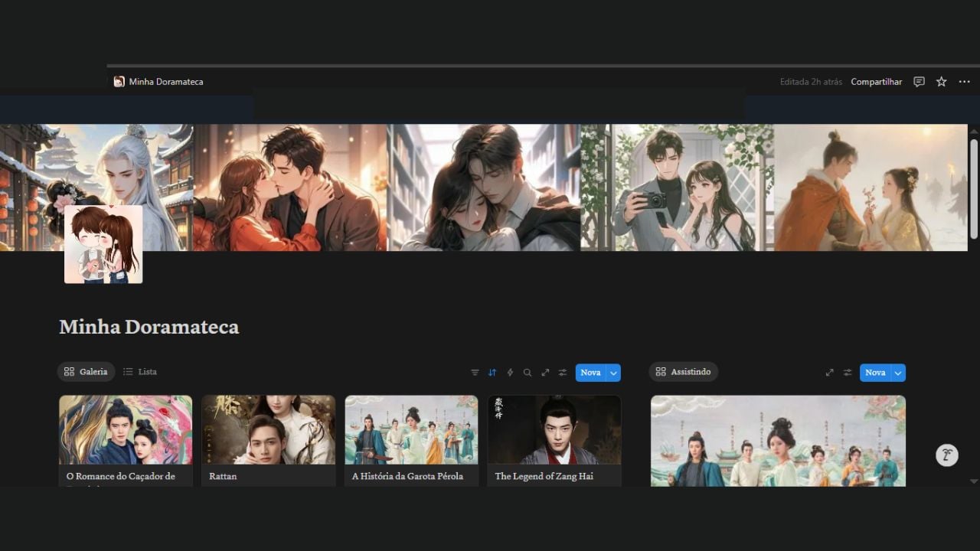980x551 pixels.
Task: Expand the Assistindo Nova button dropdown arrow
Action: (898, 373)
